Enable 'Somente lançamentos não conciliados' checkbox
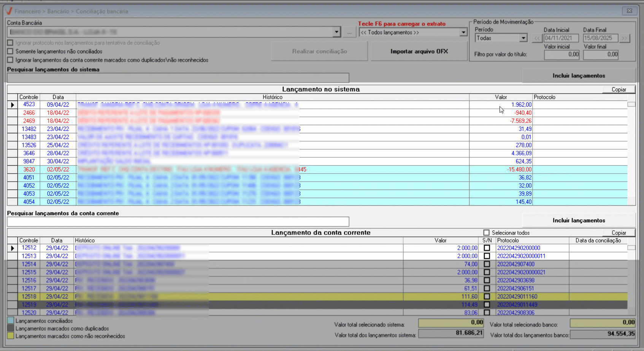 coord(10,51)
